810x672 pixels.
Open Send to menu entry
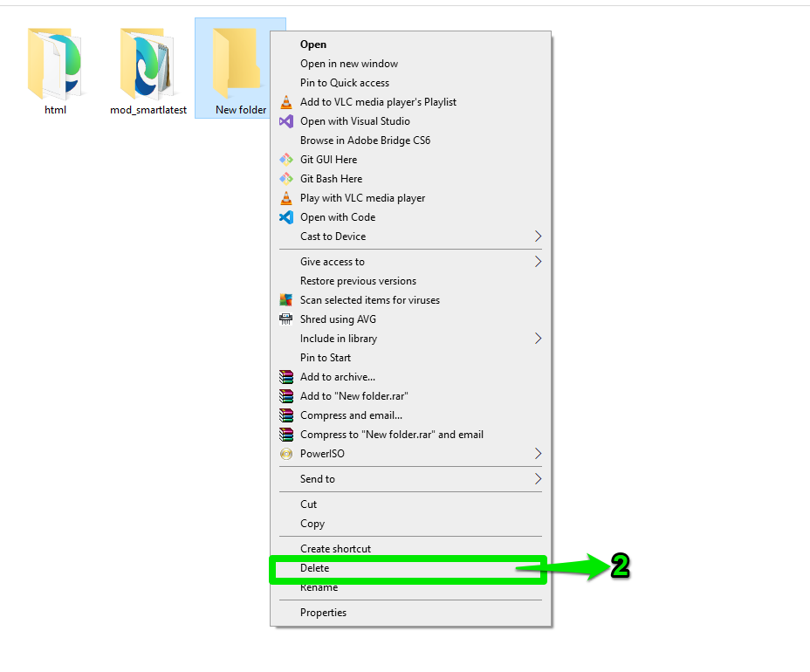[411, 479]
